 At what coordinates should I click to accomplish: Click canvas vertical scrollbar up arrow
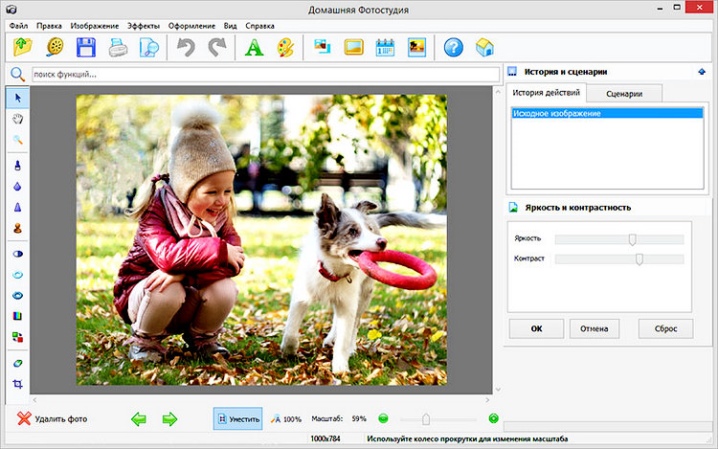coord(498,92)
